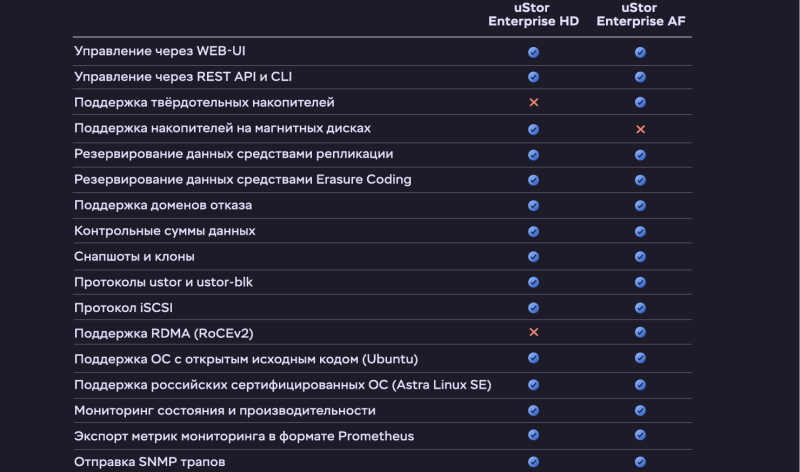Image resolution: width=800 pixels, height=472 pixels.
Task: Click the AF checkmark for Erasure Coding row
Action: click(x=640, y=180)
